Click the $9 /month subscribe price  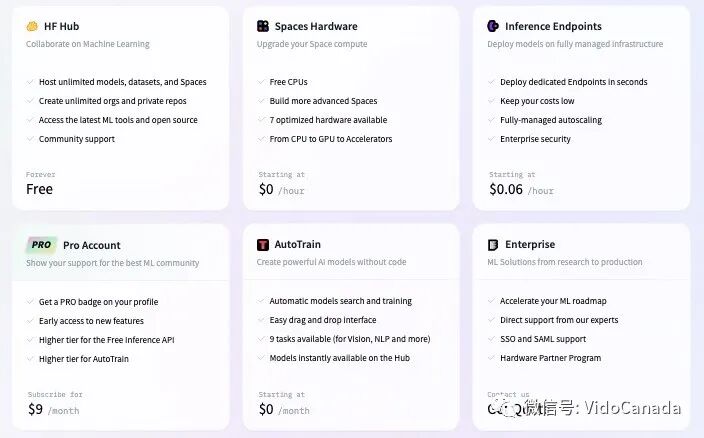(x=52, y=409)
